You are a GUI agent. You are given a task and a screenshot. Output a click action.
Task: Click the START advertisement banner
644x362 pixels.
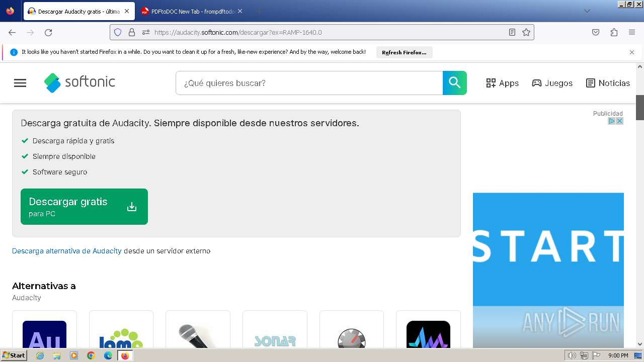(548, 270)
